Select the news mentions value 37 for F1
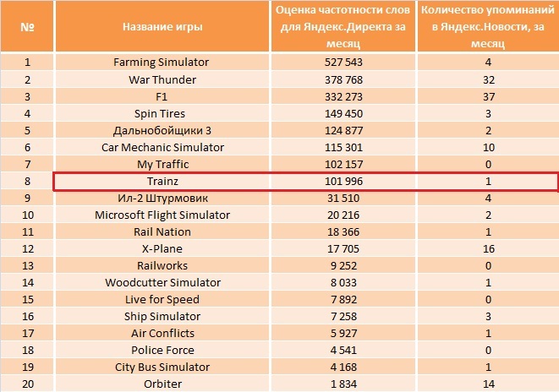Viewport: 559px width, 392px height. (488, 96)
